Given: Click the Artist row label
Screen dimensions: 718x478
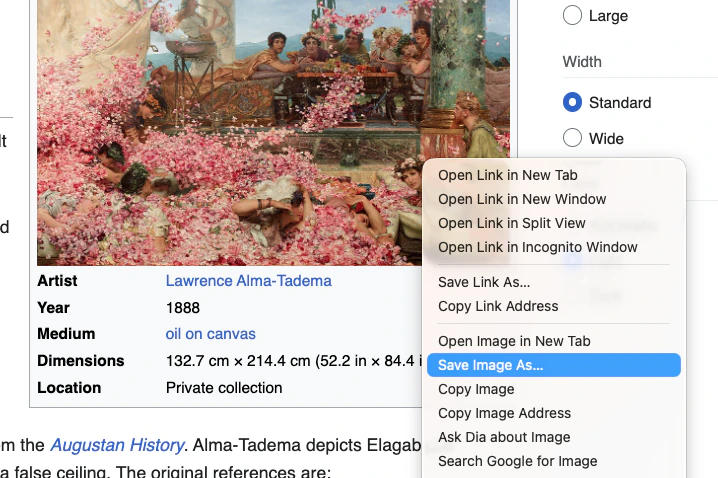Looking at the screenshot, I should [x=57, y=281].
